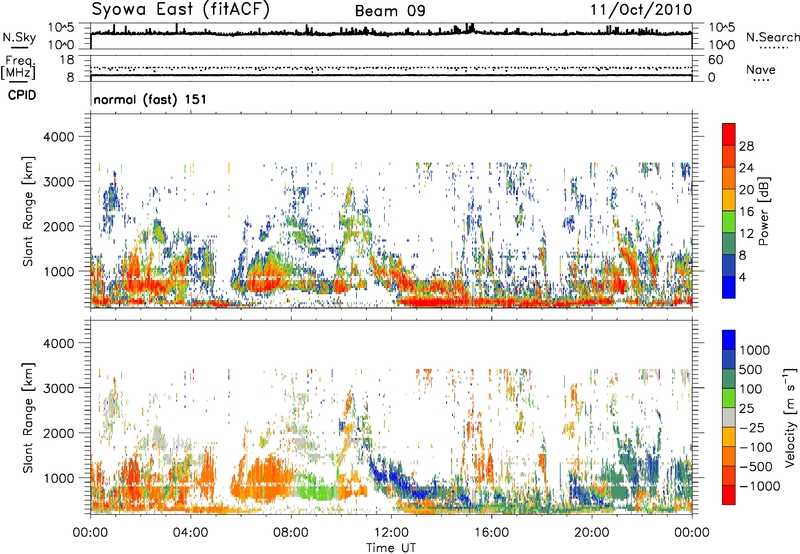This screenshot has width=800, height=554.
Task: Click the '20:00' time axis tick label
Action: click(x=591, y=533)
